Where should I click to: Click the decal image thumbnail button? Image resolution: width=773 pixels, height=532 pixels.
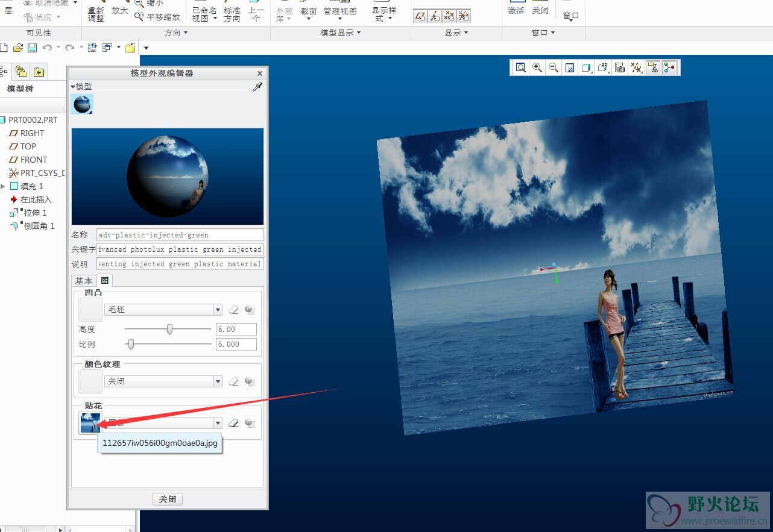pyautogui.click(x=90, y=422)
